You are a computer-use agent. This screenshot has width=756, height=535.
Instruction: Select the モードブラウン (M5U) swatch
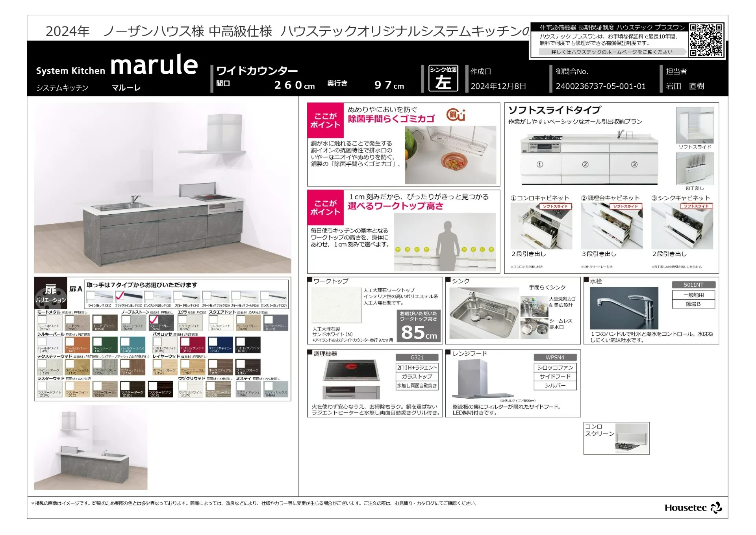(x=105, y=323)
